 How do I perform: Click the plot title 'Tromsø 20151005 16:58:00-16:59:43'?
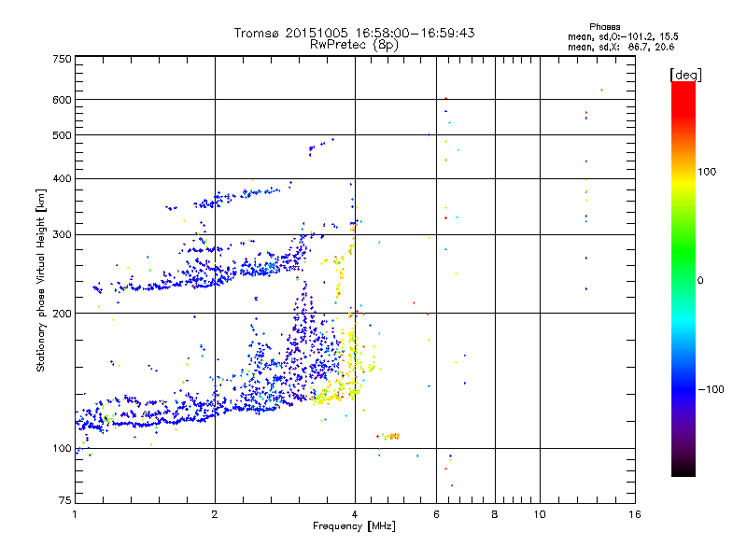tap(354, 33)
